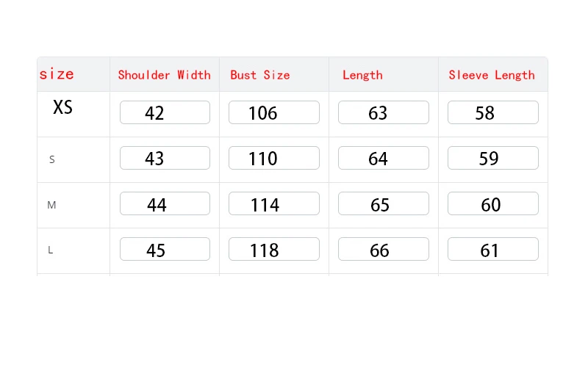The height and width of the screenshot is (365, 588).
Task: Click the red 'size' column header
Action: (57, 74)
